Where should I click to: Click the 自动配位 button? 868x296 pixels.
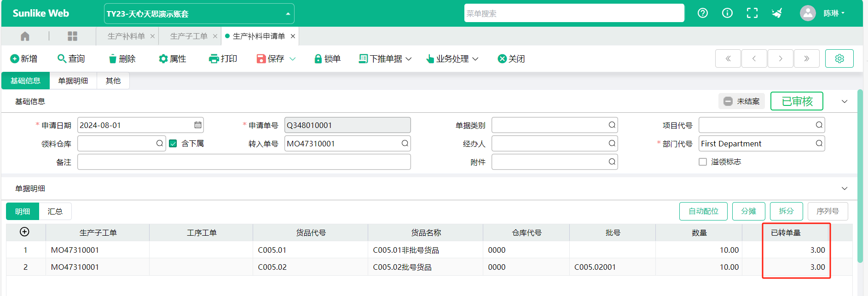[703, 211]
